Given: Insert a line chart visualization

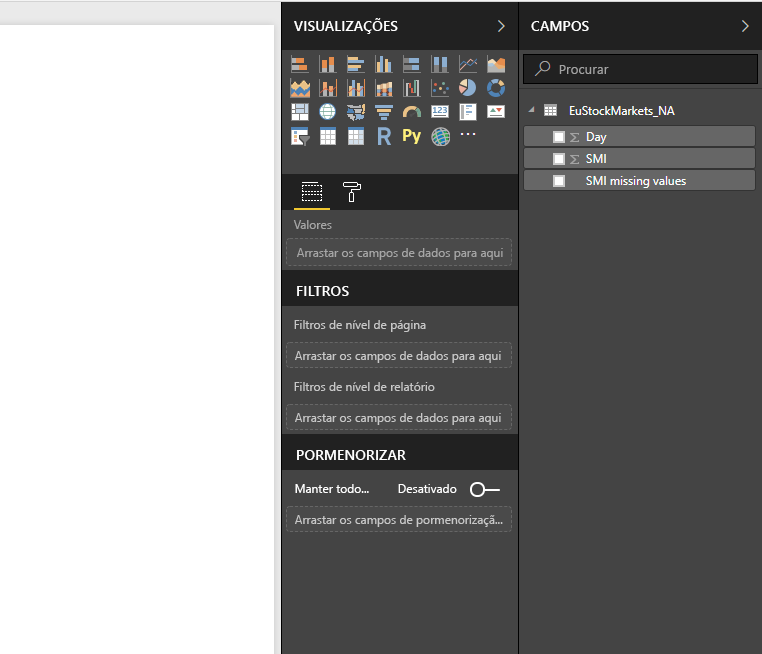Looking at the screenshot, I should (468, 64).
